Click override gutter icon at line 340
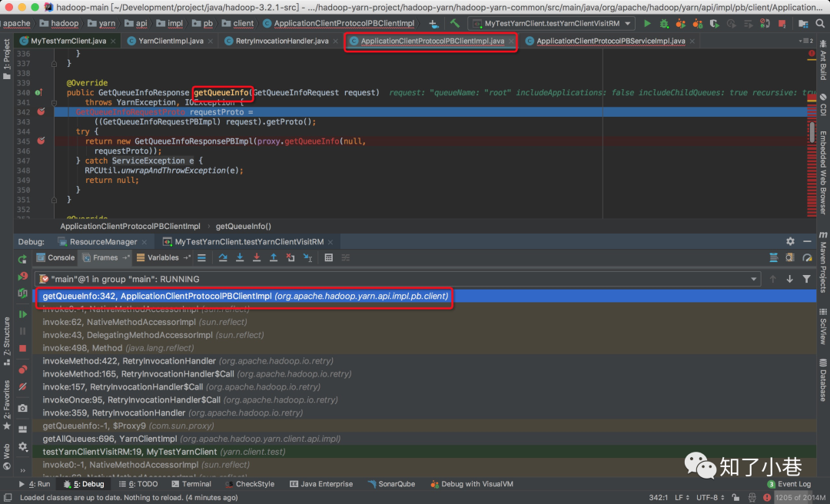Image resolution: width=830 pixels, height=504 pixels. [x=38, y=93]
